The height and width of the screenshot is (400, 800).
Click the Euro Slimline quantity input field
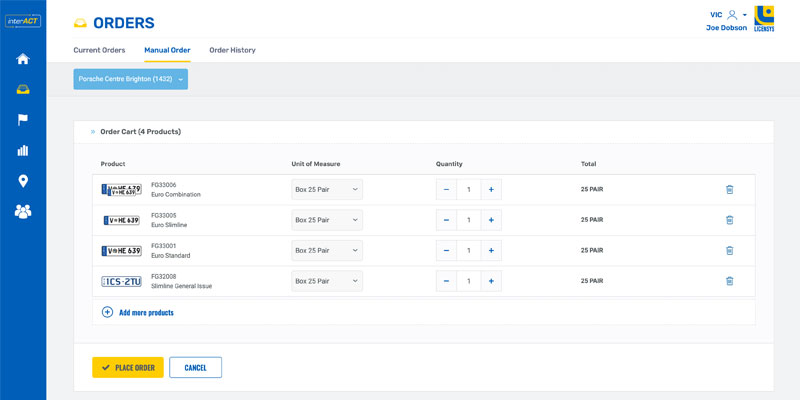click(x=468, y=220)
